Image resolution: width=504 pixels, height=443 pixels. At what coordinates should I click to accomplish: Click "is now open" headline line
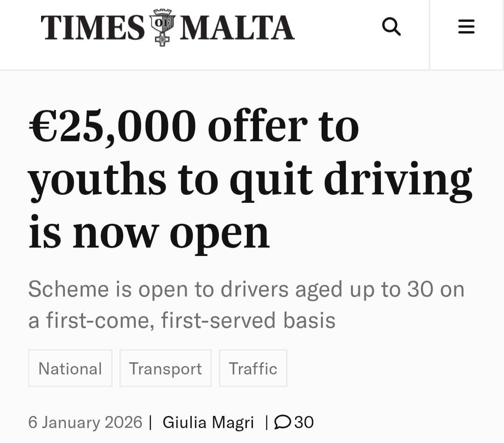149,233
